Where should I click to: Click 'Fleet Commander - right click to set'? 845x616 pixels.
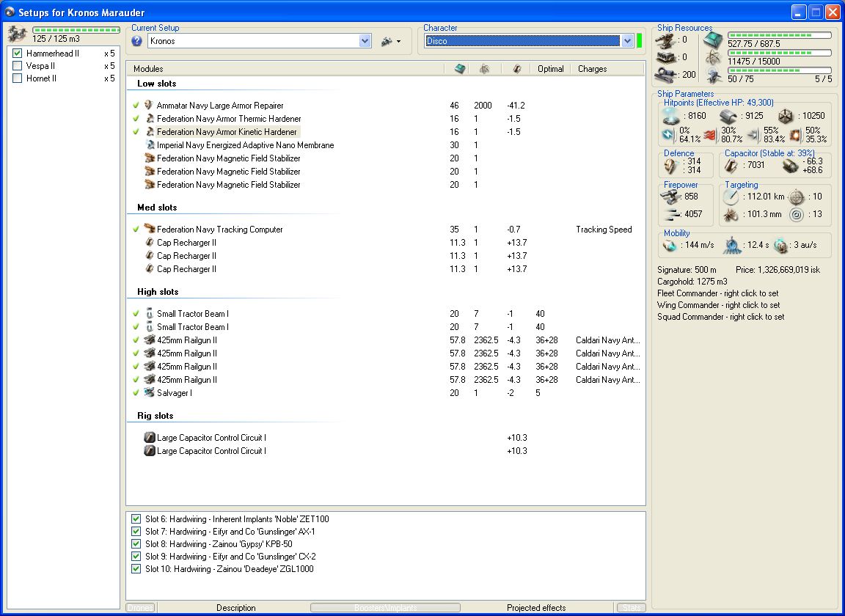[718, 293]
